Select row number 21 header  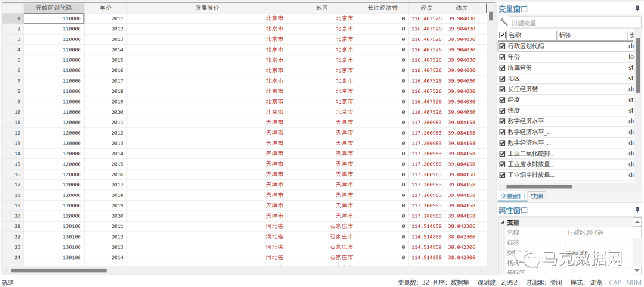tap(13, 226)
